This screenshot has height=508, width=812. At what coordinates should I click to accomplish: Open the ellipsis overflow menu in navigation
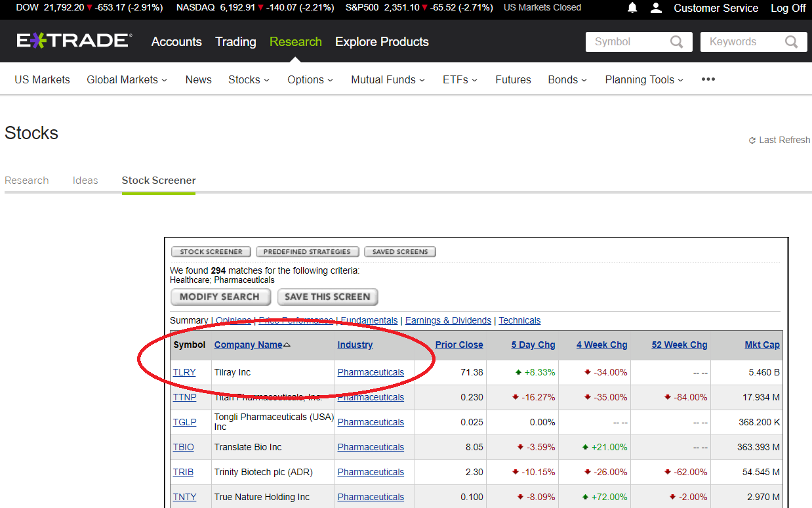pos(708,79)
